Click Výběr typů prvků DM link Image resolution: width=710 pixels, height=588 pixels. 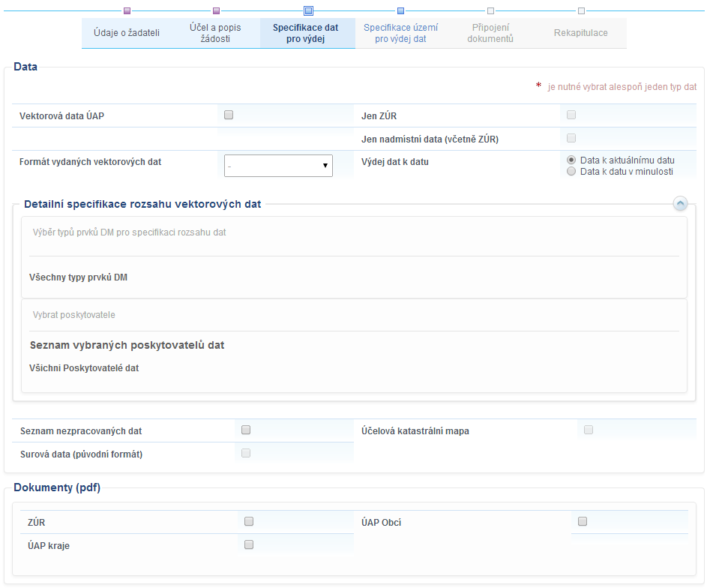pos(130,232)
